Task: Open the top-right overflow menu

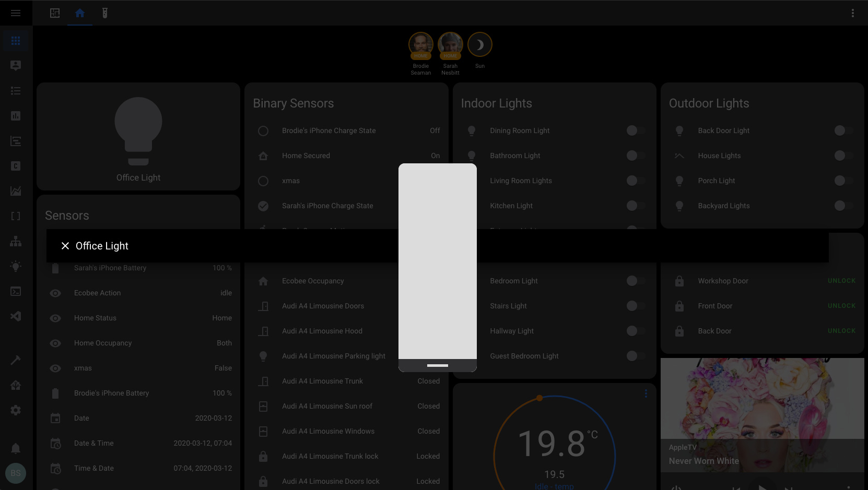Action: pyautogui.click(x=853, y=13)
